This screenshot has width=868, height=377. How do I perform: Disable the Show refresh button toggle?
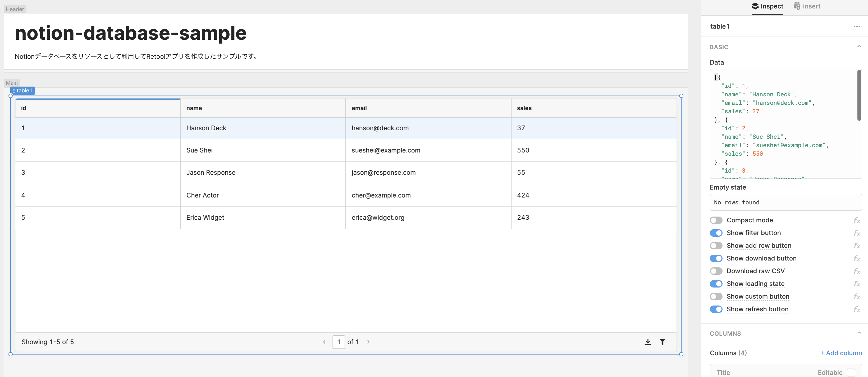click(x=716, y=309)
